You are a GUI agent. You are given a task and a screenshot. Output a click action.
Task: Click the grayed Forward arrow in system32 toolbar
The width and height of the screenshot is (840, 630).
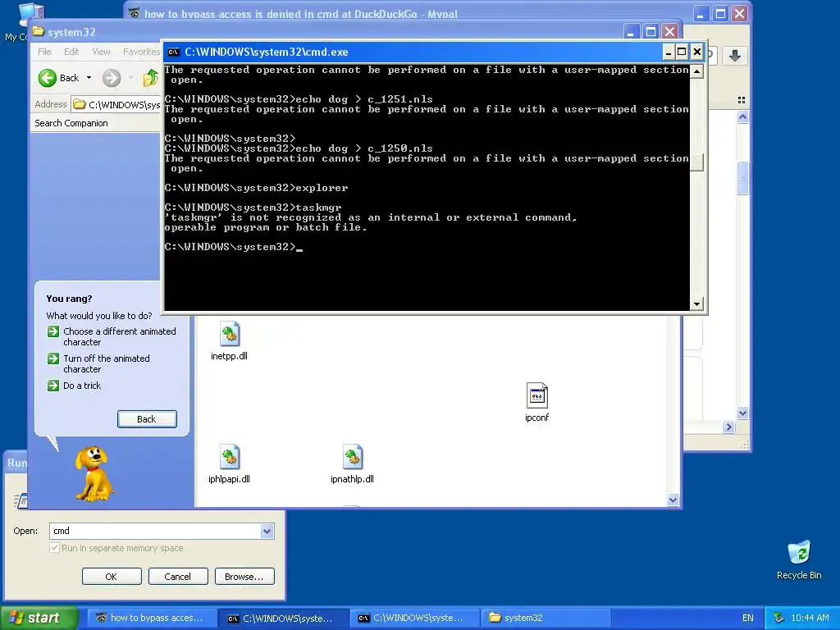click(112, 78)
